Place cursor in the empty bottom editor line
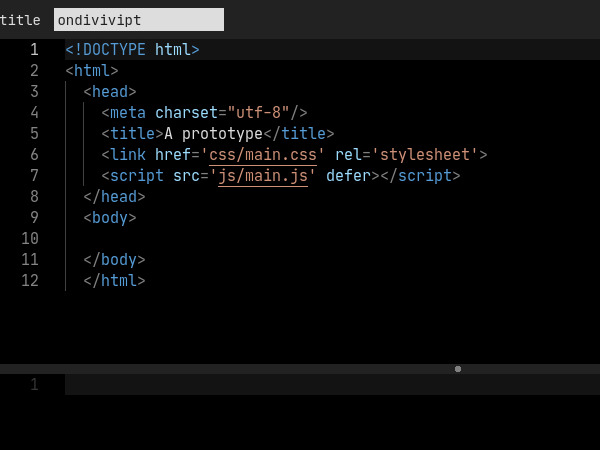 [330, 385]
